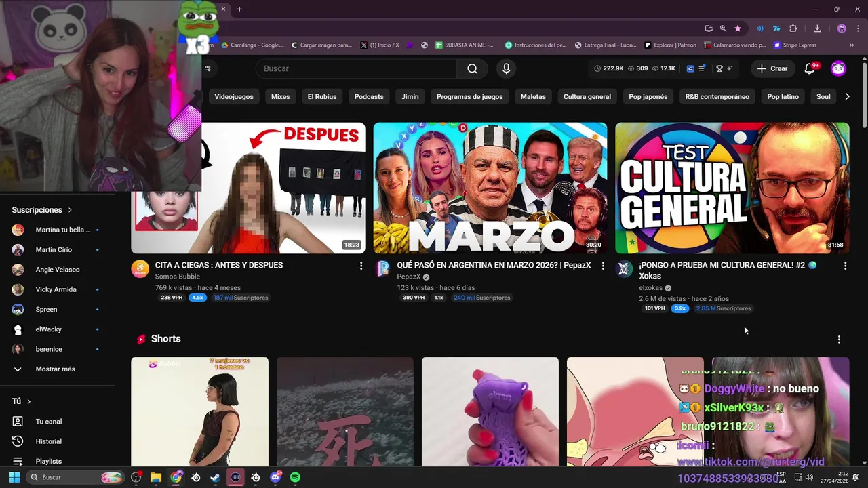Click the Chrome profile avatar

[x=842, y=28]
